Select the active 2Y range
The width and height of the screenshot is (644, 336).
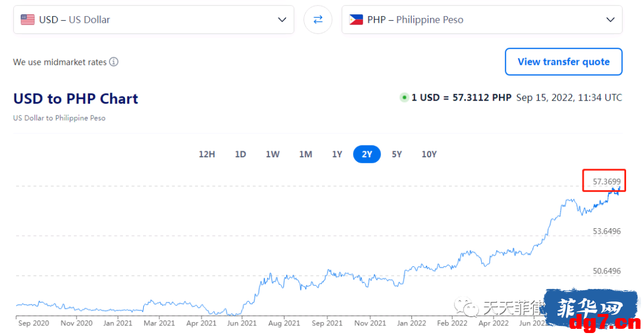pos(367,154)
